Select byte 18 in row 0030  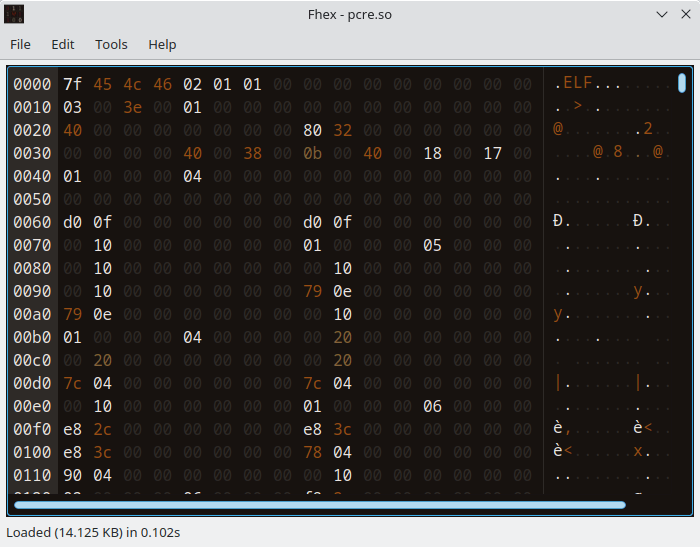(x=433, y=154)
